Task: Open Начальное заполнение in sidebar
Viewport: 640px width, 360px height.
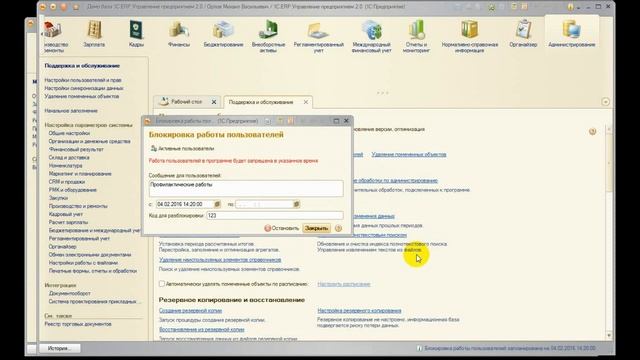Action: pyautogui.click(x=71, y=111)
